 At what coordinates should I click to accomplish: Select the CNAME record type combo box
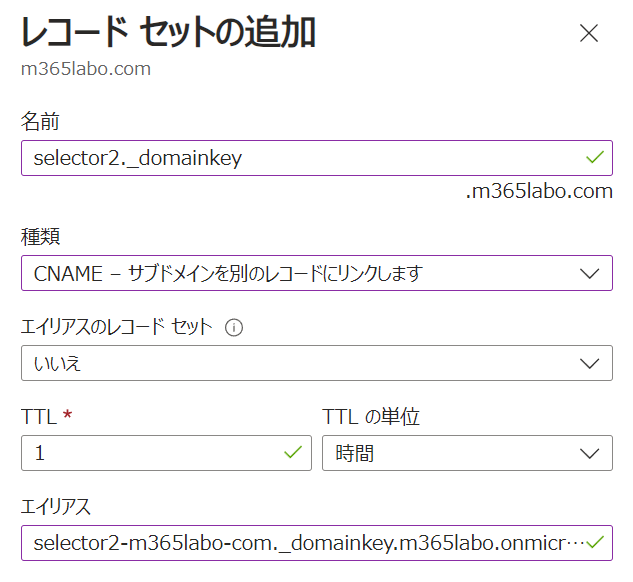click(x=317, y=273)
